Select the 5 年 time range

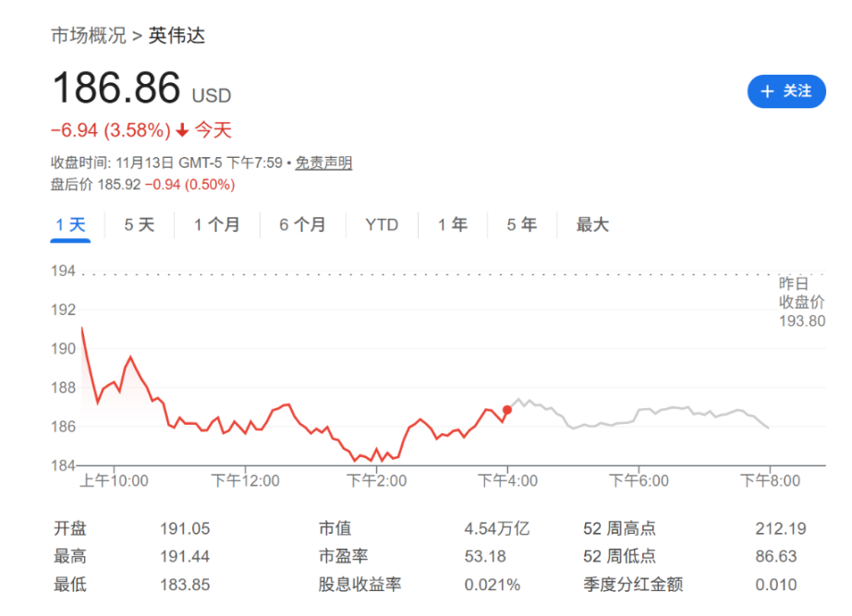(x=521, y=224)
